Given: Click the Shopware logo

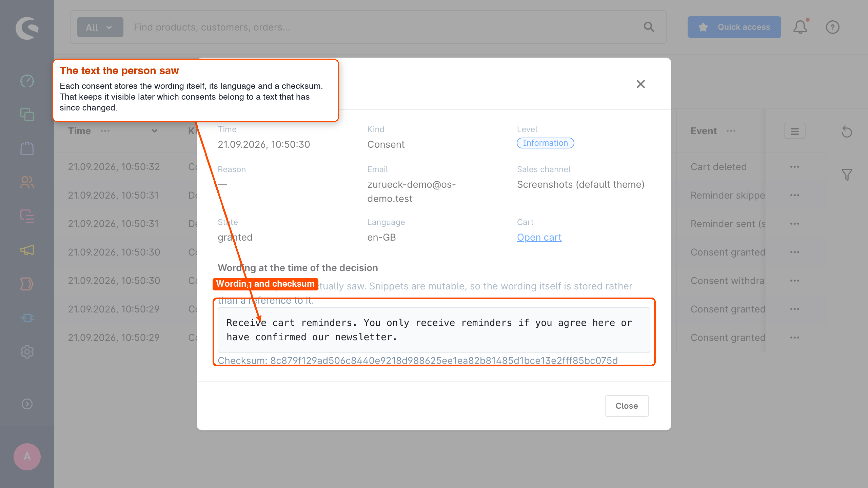Looking at the screenshot, I should click(x=27, y=28).
